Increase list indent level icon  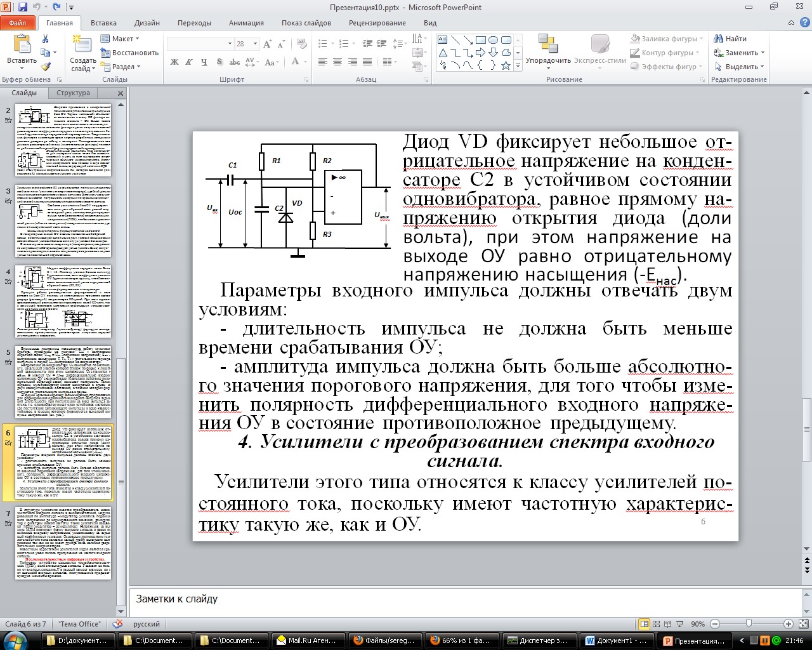[x=381, y=44]
